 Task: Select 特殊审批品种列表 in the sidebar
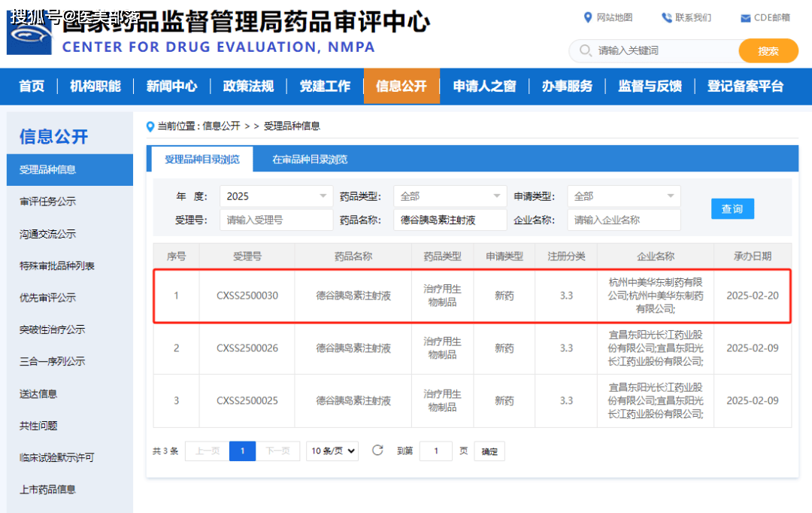click(57, 266)
